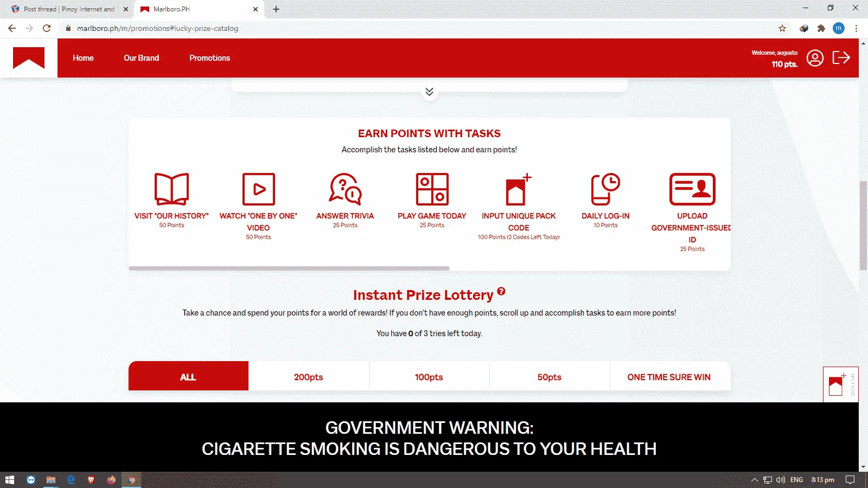Click the INPUT UNIQUE PACK CODE label
The width and height of the screenshot is (868, 488).
519,222
